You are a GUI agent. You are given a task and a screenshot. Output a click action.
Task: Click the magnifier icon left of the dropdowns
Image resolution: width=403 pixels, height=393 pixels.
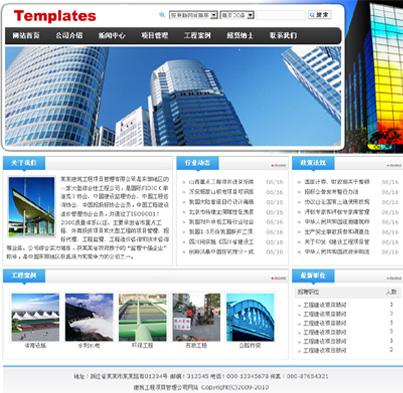(162, 15)
